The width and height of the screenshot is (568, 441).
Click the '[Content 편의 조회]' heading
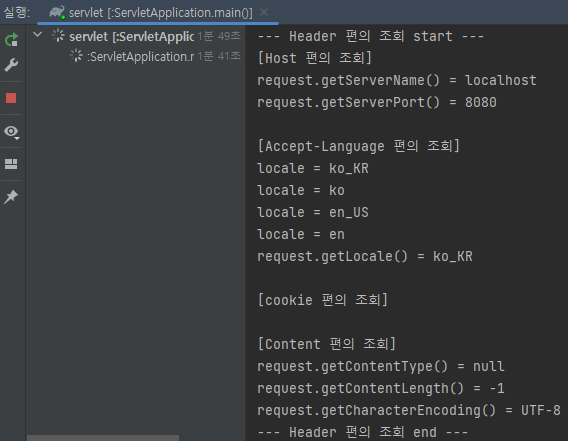pos(327,344)
